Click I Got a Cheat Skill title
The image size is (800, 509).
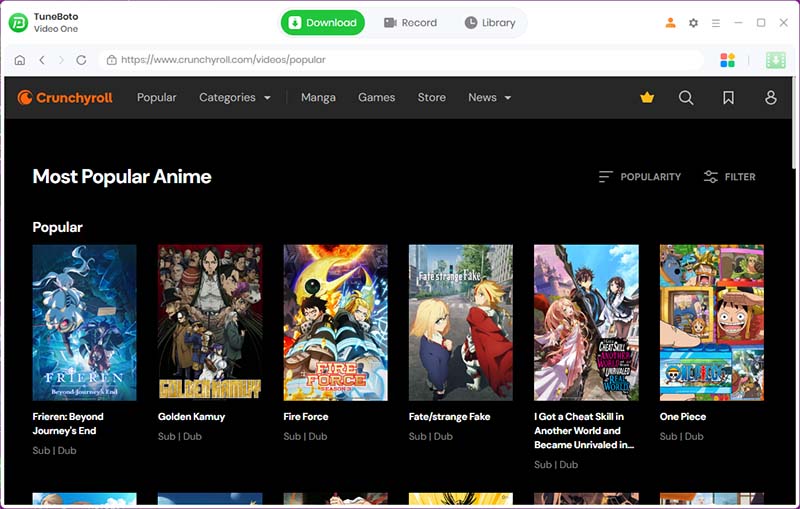[x=584, y=430]
